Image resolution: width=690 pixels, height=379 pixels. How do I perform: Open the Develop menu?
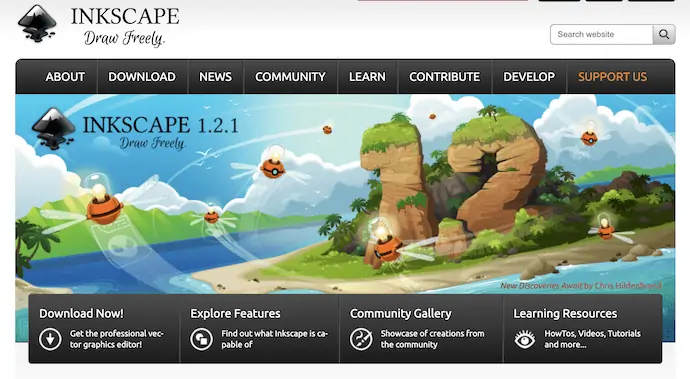(529, 77)
